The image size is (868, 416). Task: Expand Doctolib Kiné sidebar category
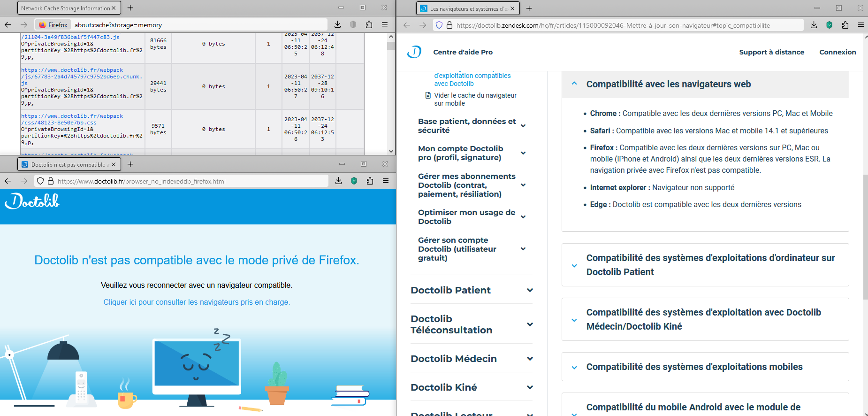tap(530, 387)
